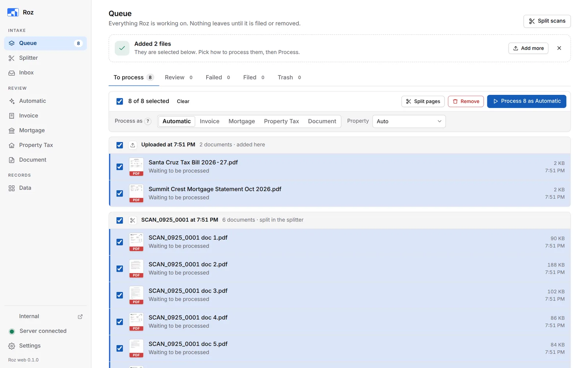Switch to the Filed tab

[254, 77]
